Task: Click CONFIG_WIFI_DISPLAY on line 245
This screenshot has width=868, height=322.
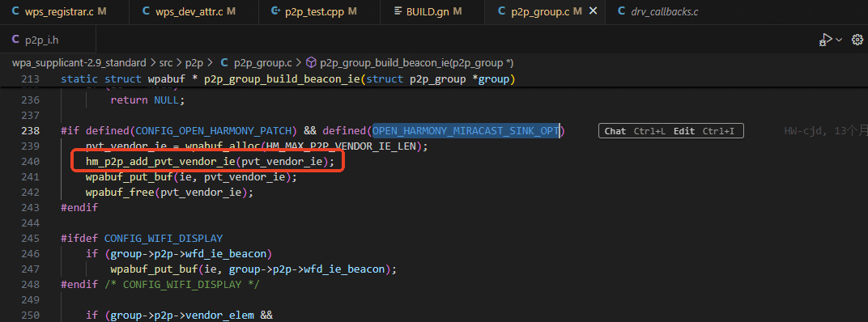Action: pos(164,239)
